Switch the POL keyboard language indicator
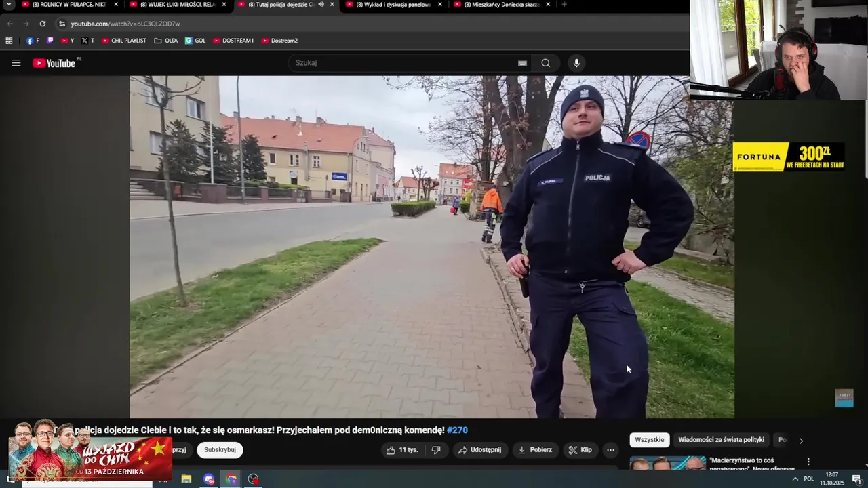Image resolution: width=868 pixels, height=488 pixels. click(x=808, y=479)
